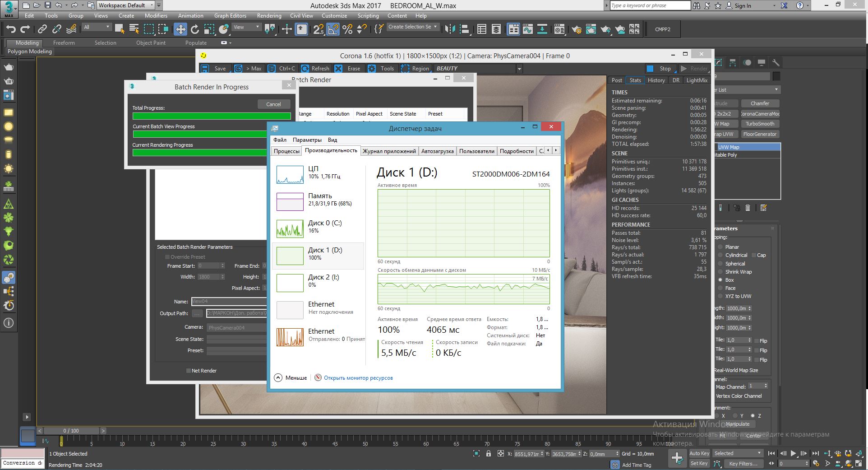The height and width of the screenshot is (470, 868).
Task: Click the CPU (ЦП) graph thumbnail
Action: pos(290,175)
